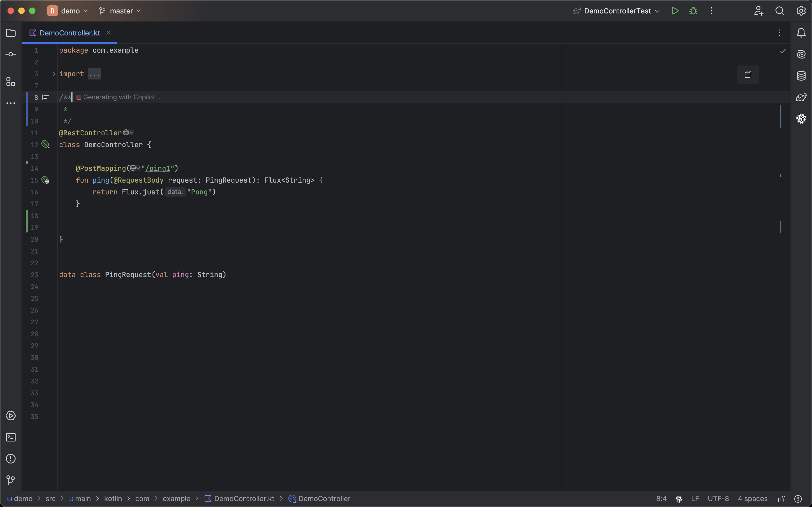
Task: Click the DemoController.kt breadcrumb
Action: (239, 499)
